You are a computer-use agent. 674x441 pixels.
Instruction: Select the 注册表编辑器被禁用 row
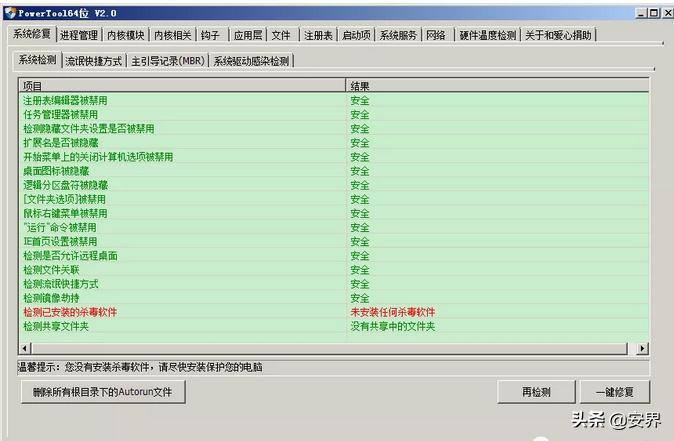tap(334, 101)
